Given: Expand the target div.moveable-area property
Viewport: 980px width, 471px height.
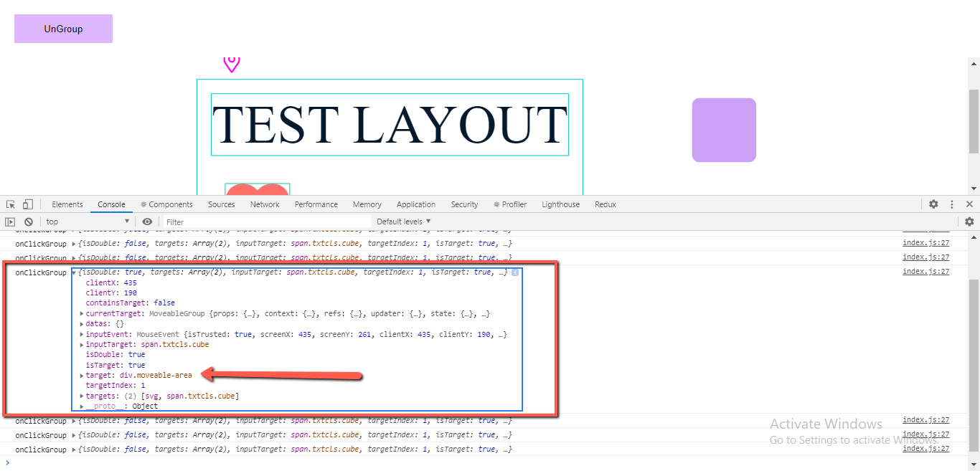Looking at the screenshot, I should pyautogui.click(x=82, y=376).
